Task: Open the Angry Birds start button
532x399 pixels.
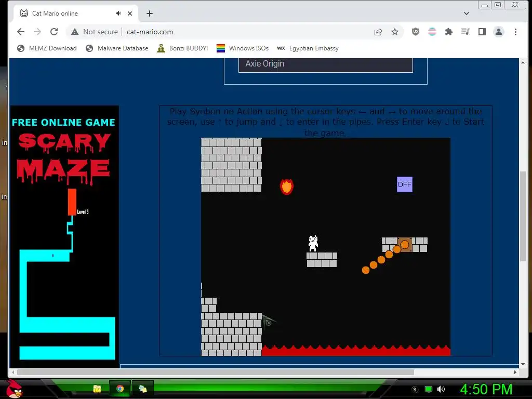Action: (14, 389)
